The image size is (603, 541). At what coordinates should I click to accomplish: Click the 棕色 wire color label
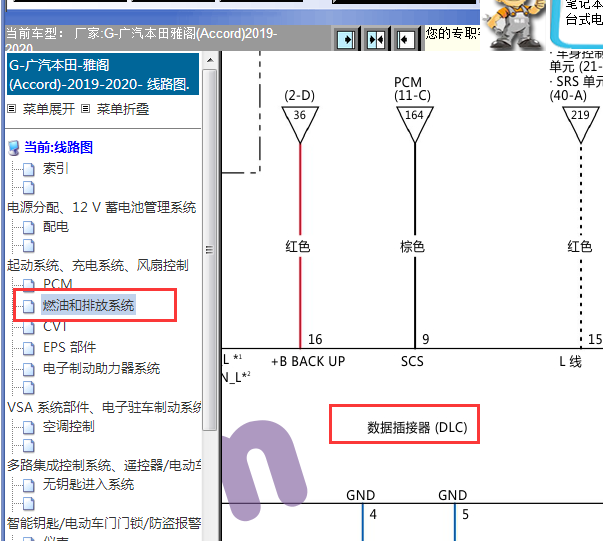coord(412,246)
